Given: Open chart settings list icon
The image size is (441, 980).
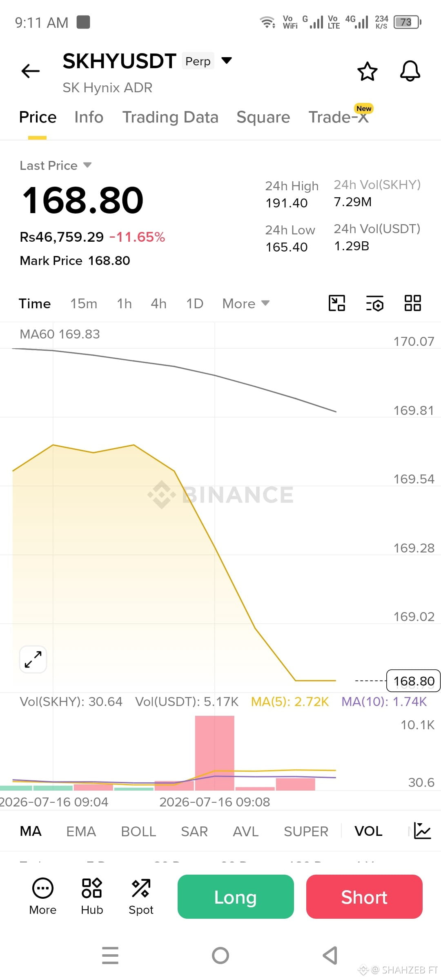Looking at the screenshot, I should 374,303.
